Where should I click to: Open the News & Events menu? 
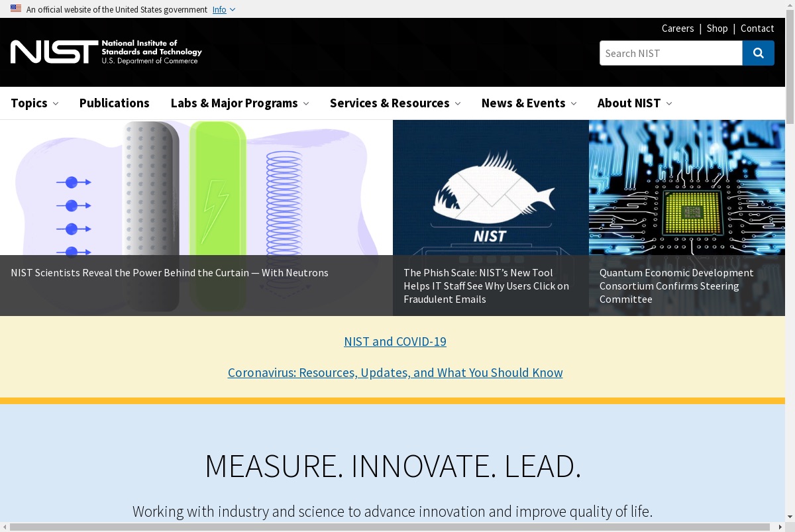pyautogui.click(x=529, y=103)
